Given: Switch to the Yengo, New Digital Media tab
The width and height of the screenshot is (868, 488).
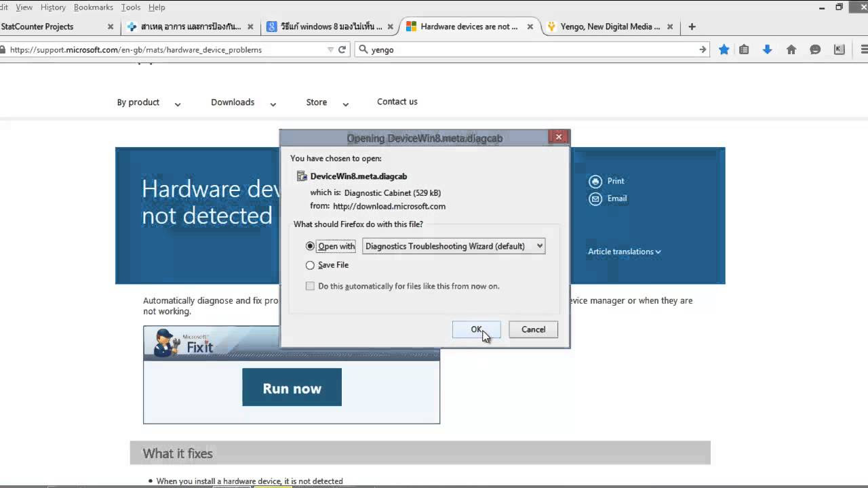Looking at the screenshot, I should pos(610,26).
